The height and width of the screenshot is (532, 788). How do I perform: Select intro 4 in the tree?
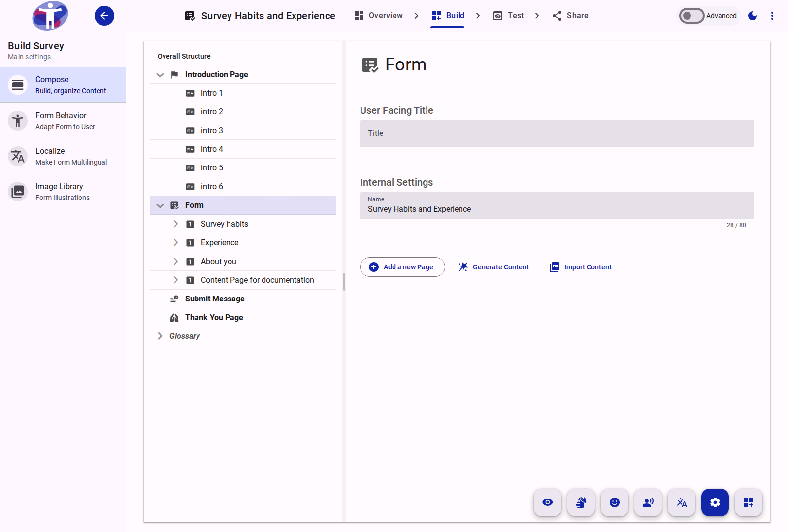coord(243,149)
